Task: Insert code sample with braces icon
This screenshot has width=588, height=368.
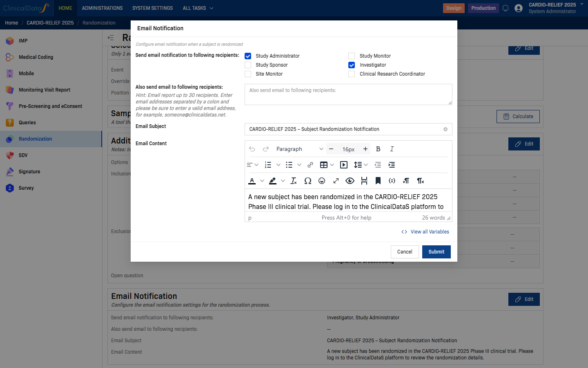Action: [x=392, y=181]
